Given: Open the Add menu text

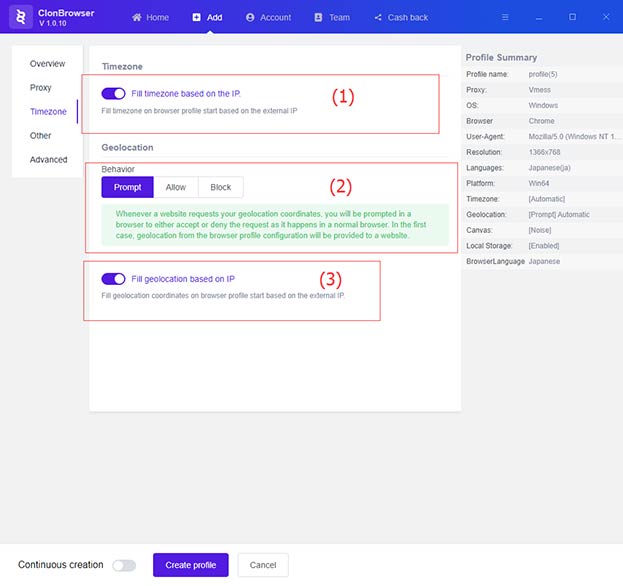Looking at the screenshot, I should 215,17.
